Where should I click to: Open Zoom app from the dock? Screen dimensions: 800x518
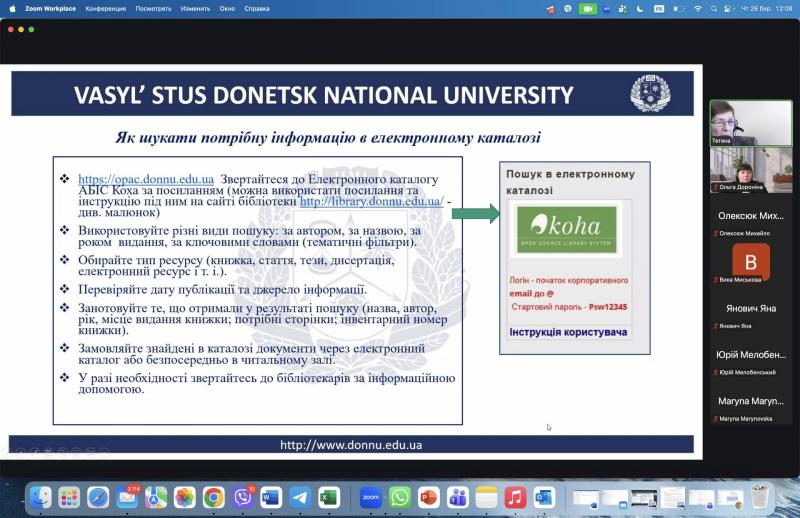(x=371, y=497)
